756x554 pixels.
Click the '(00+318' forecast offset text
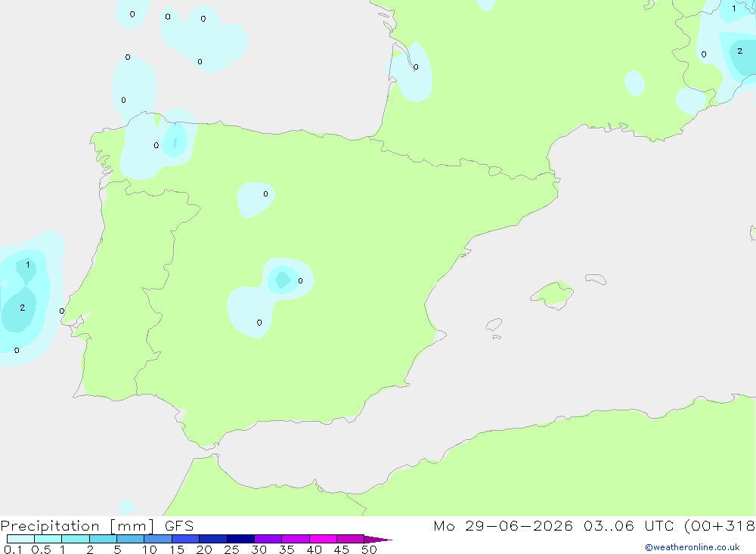click(x=720, y=526)
